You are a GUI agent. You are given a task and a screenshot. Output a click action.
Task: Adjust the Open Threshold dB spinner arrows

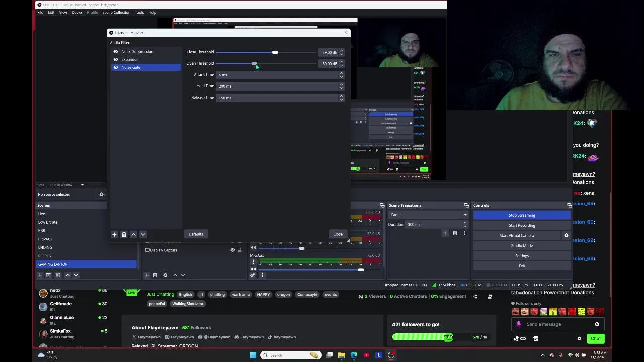[x=341, y=63]
